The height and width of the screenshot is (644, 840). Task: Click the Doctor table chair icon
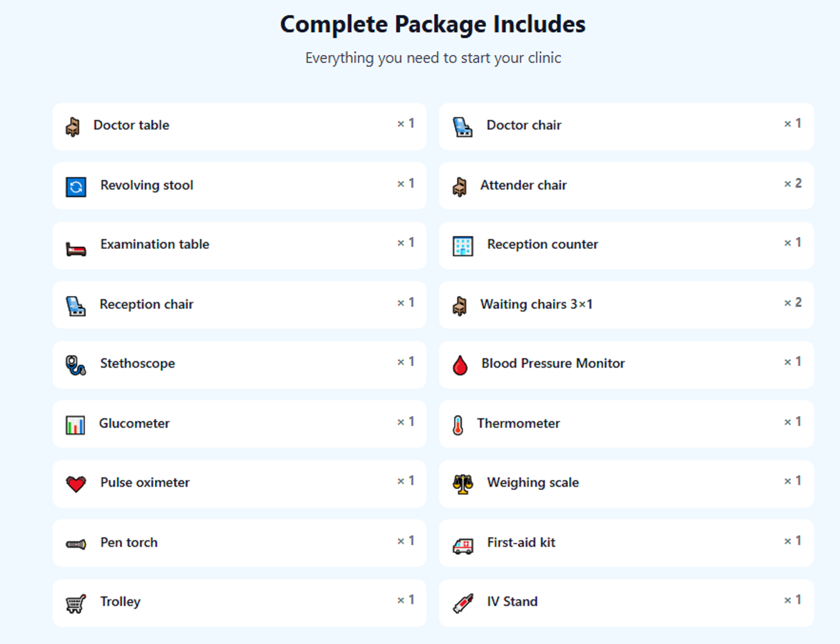[x=73, y=126]
